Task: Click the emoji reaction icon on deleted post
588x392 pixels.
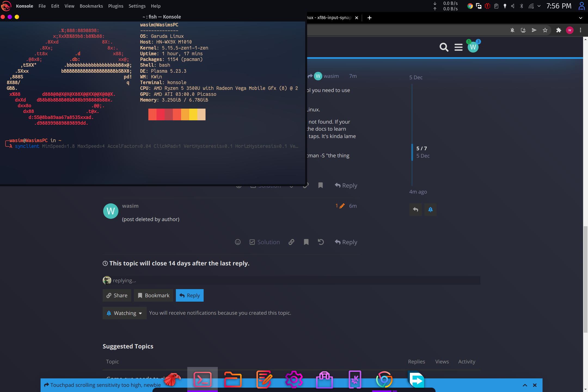Action: click(238, 242)
